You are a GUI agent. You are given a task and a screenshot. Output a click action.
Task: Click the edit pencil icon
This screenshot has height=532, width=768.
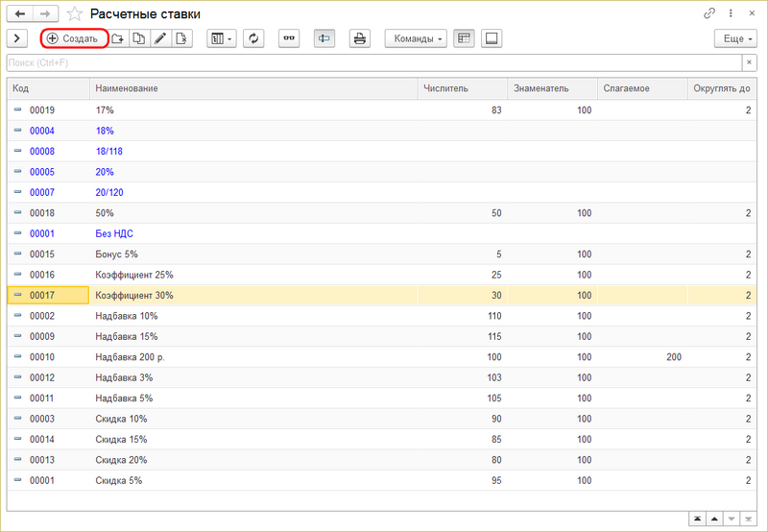[x=160, y=38]
